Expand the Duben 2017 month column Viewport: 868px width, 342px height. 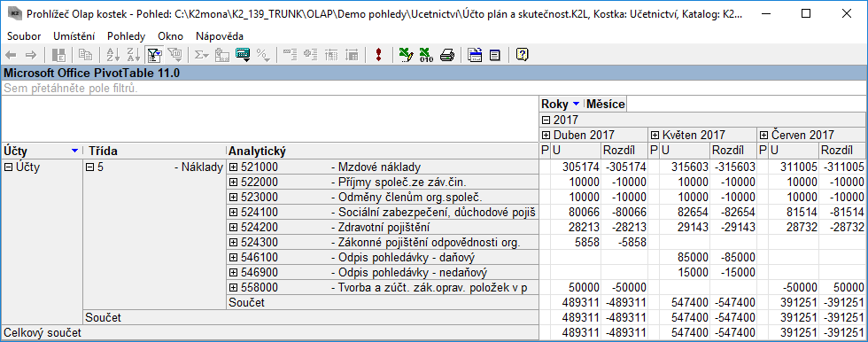(546, 135)
